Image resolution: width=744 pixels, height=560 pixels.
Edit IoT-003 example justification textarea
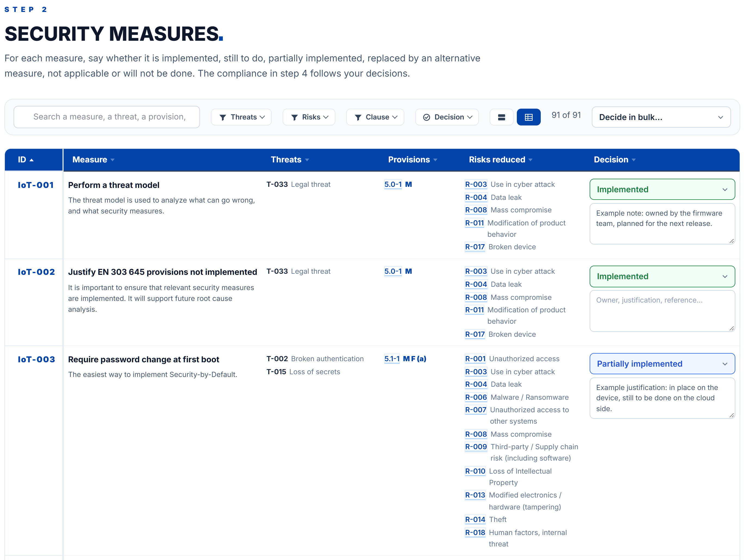(x=662, y=398)
